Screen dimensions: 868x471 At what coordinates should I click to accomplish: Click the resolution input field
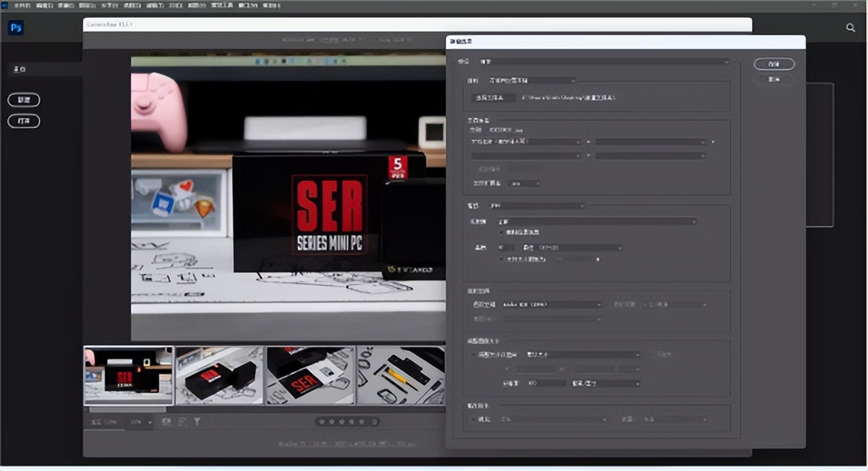(545, 383)
